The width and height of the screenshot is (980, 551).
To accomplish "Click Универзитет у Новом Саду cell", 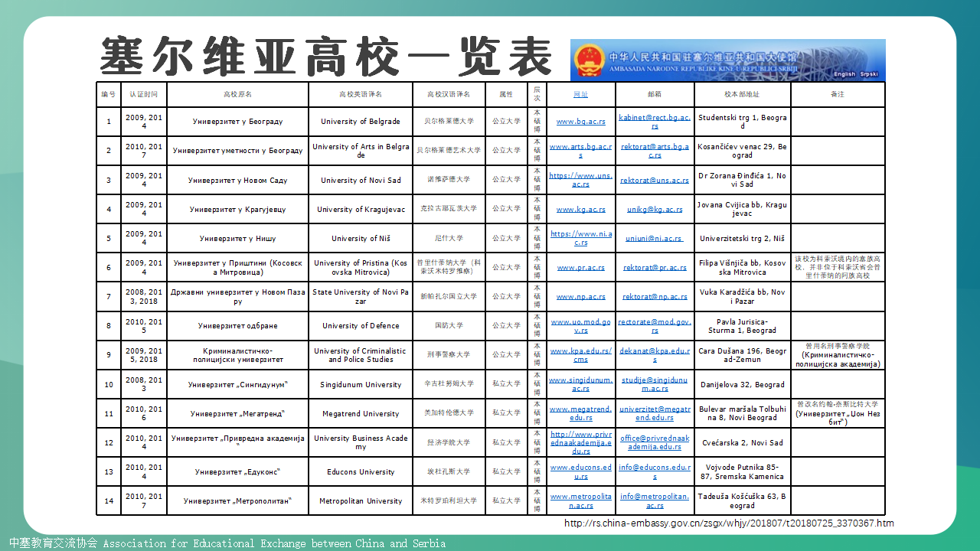I will pyautogui.click(x=238, y=180).
